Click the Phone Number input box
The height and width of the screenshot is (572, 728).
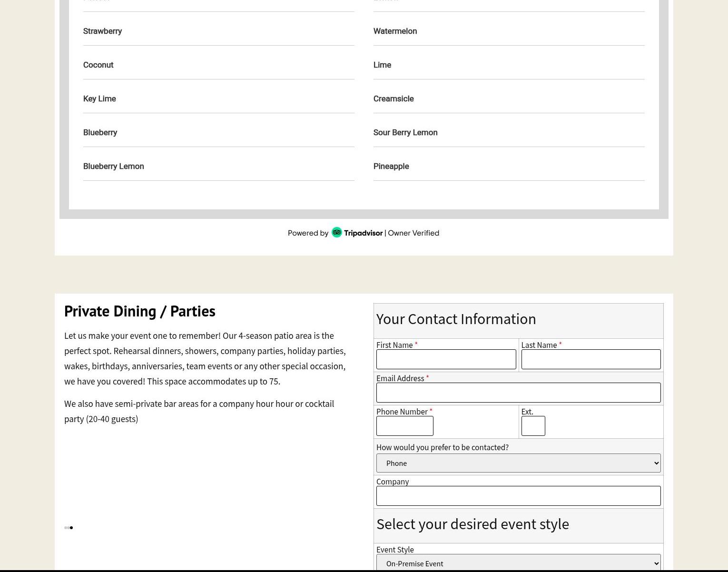coord(404,426)
